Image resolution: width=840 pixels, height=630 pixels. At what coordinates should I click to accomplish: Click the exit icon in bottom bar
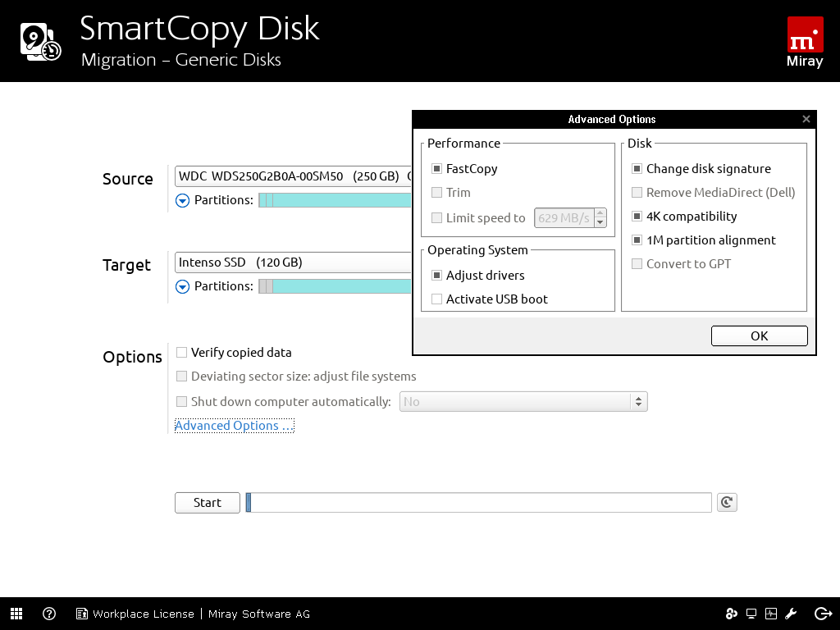point(823,614)
